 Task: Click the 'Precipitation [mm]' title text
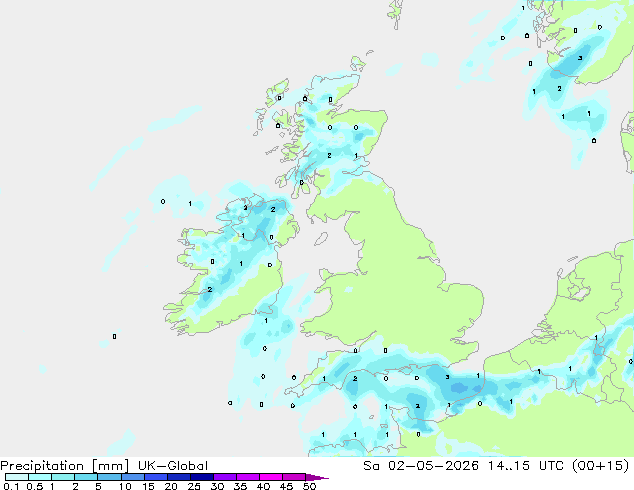[x=65, y=466]
